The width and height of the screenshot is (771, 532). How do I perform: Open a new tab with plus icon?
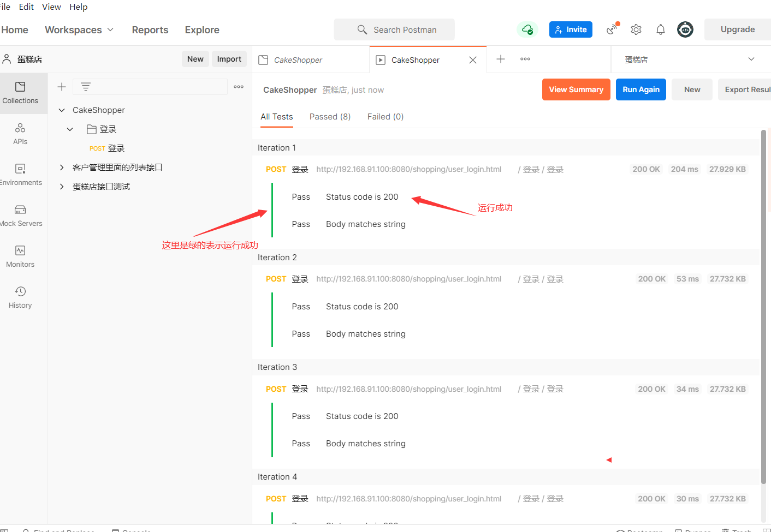click(501, 59)
